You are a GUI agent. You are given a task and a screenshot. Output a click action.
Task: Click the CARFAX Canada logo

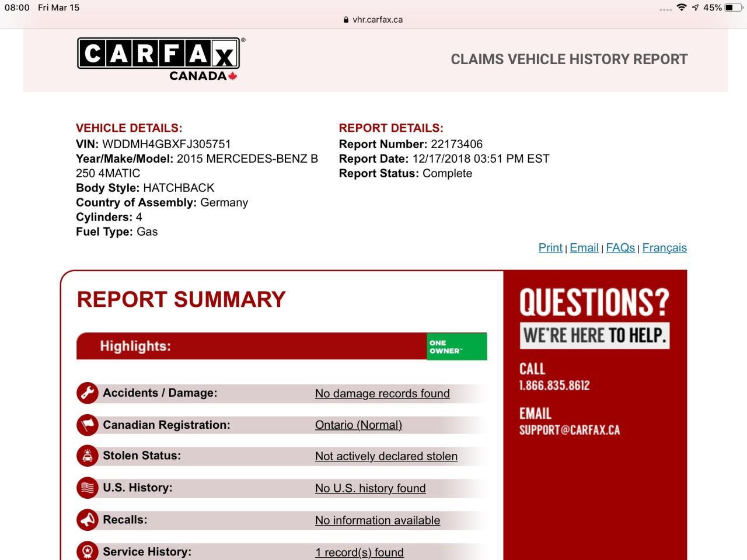(159, 59)
